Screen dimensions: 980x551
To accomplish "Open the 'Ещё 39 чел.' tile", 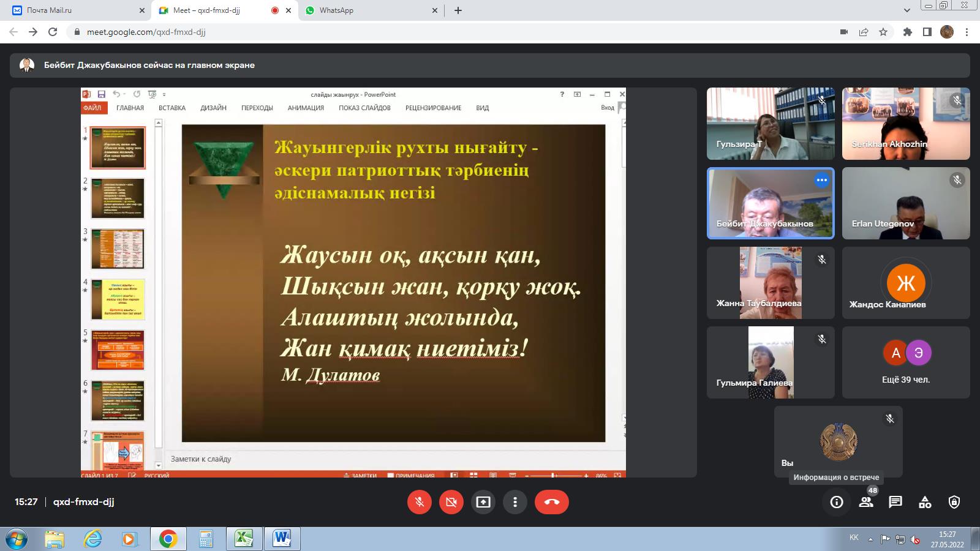I will (x=906, y=363).
